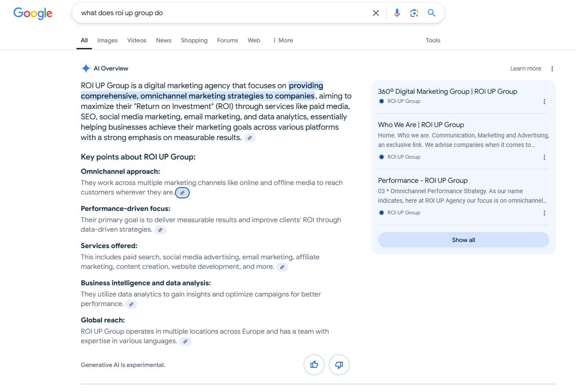Click Show all sources button
Image resolution: width=576 pixels, height=392 pixels.
pos(463,240)
